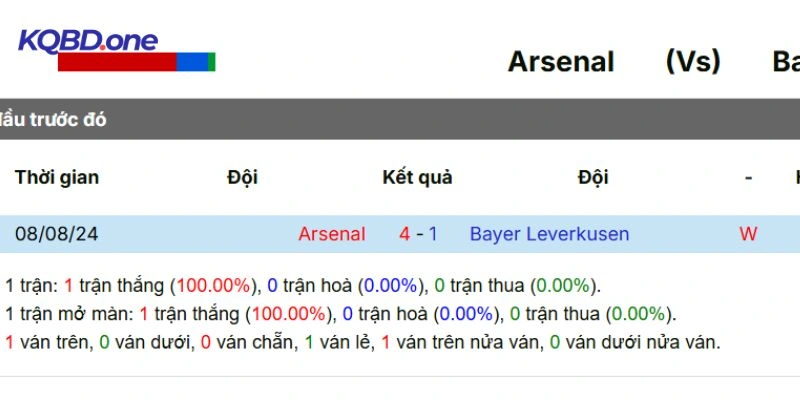Click the right "Đội" column header
This screenshot has height=400, width=800.
[x=592, y=177]
